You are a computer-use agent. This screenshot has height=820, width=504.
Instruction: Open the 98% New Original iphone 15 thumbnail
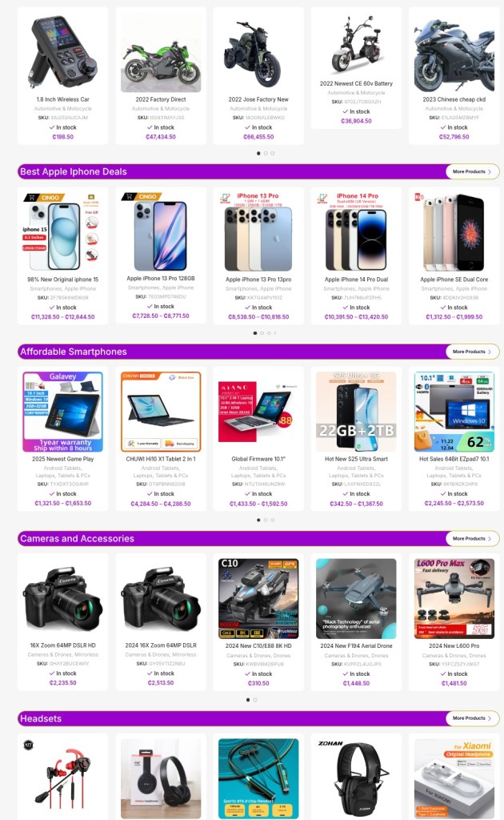[x=62, y=231]
